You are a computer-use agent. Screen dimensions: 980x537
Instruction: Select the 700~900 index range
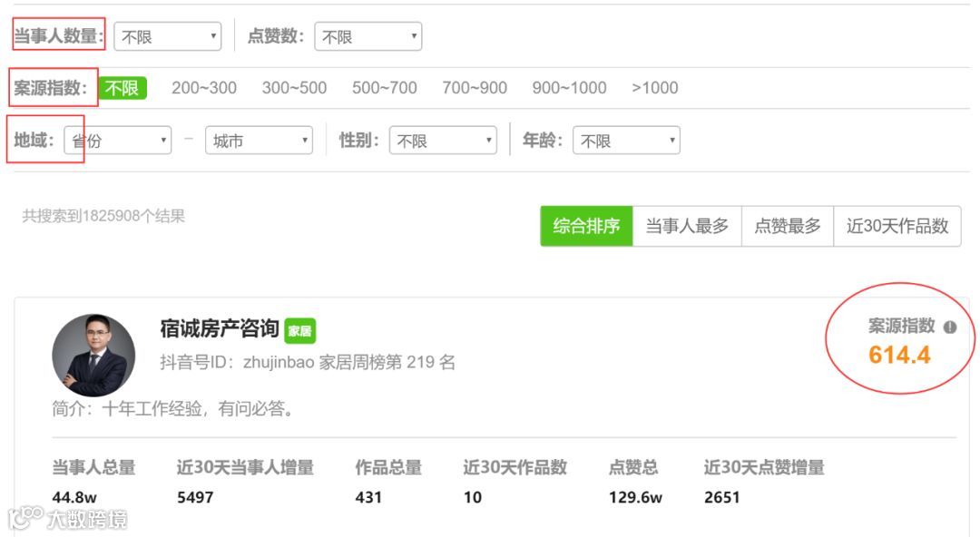click(x=475, y=88)
